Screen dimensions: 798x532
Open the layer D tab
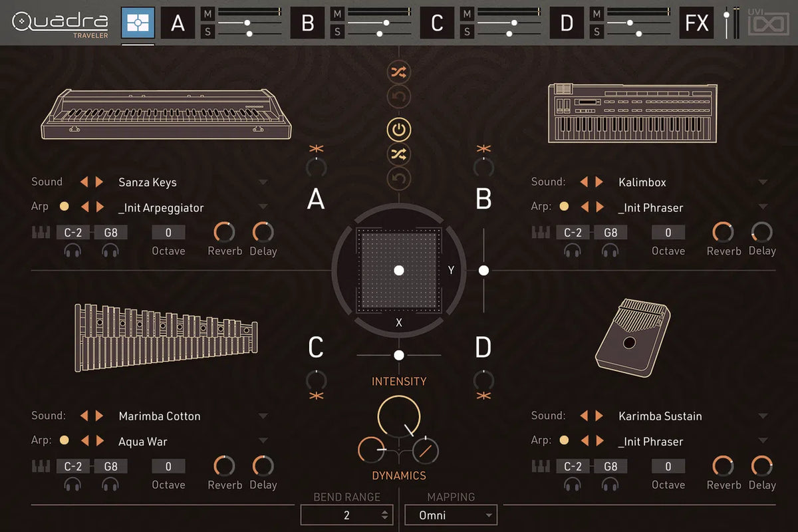click(567, 23)
